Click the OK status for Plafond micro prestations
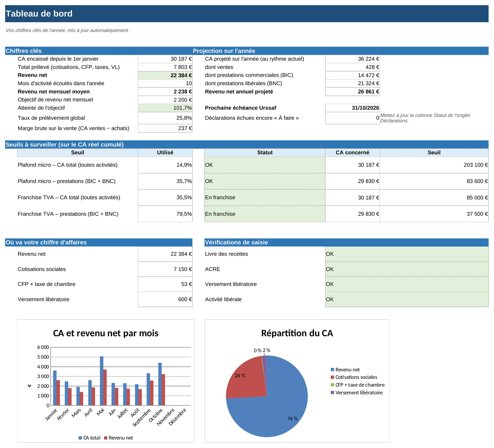Image resolution: width=494 pixels, height=448 pixels. [x=265, y=181]
